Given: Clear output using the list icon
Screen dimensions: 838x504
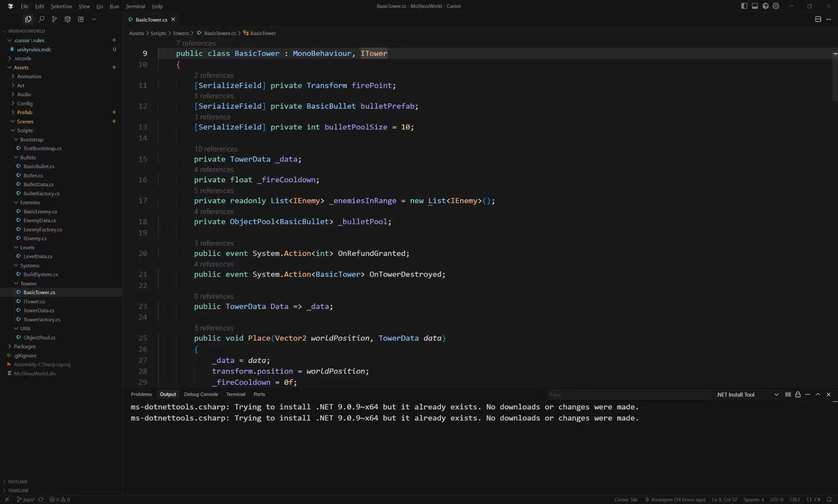Looking at the screenshot, I should [x=788, y=394].
